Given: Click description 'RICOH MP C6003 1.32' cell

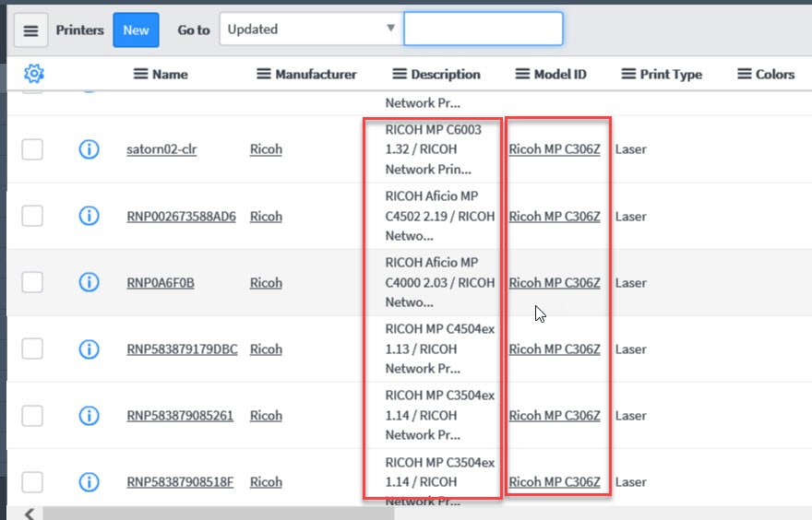Looking at the screenshot, I should [x=434, y=149].
